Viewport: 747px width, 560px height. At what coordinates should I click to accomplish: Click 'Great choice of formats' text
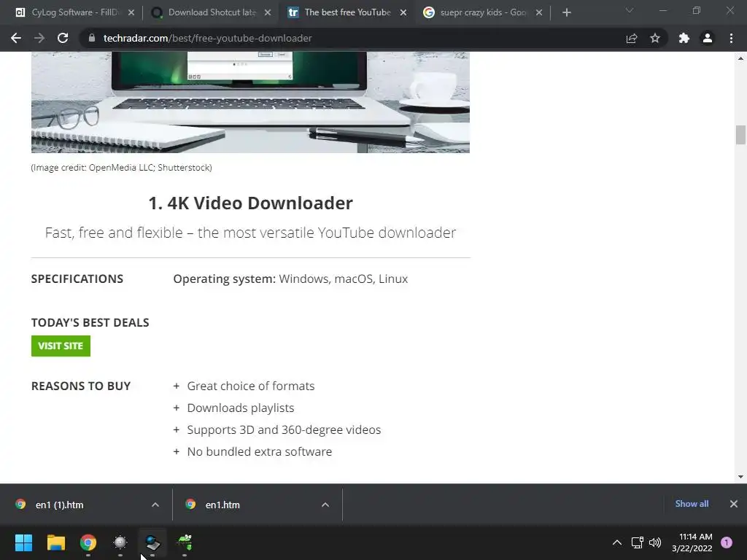[251, 386]
